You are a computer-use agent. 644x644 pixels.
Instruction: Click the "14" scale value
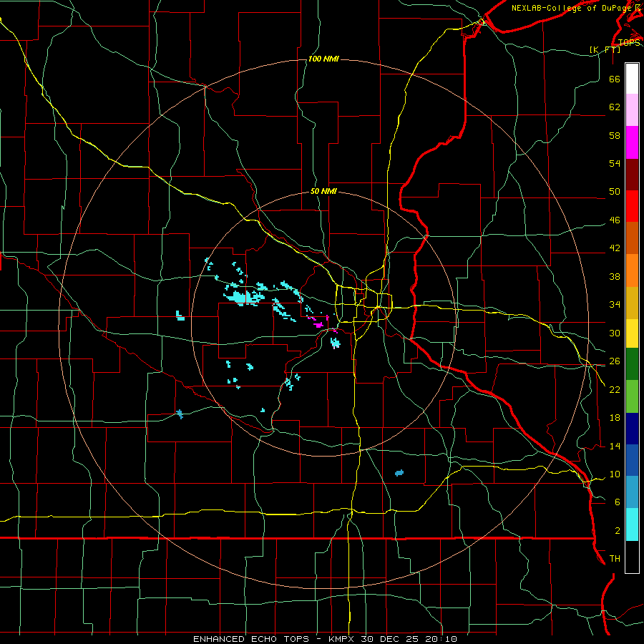tap(615, 446)
